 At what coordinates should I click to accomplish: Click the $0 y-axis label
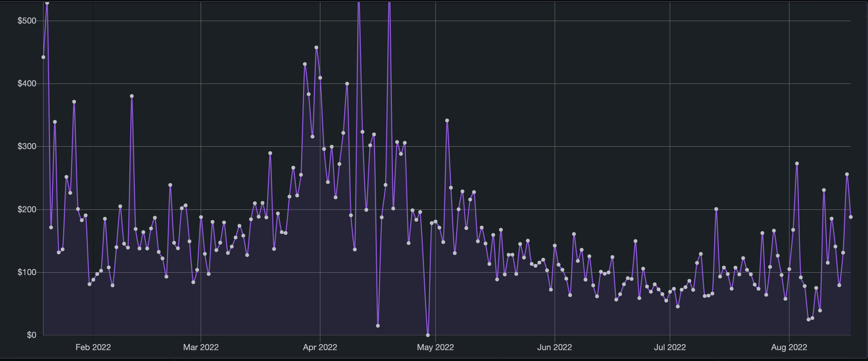pos(31,335)
